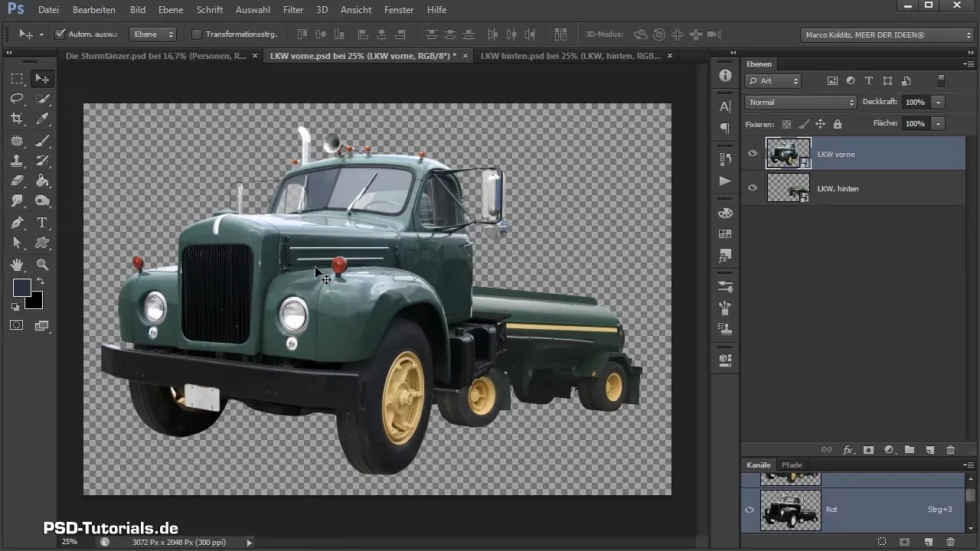Toggle lock all padlock

(837, 124)
